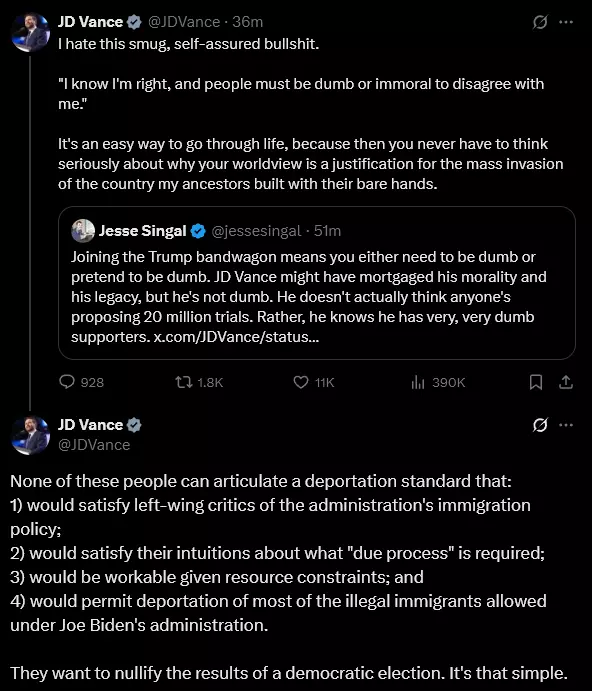Open JD Vance's profile picture on top tweet

(x=30, y=33)
